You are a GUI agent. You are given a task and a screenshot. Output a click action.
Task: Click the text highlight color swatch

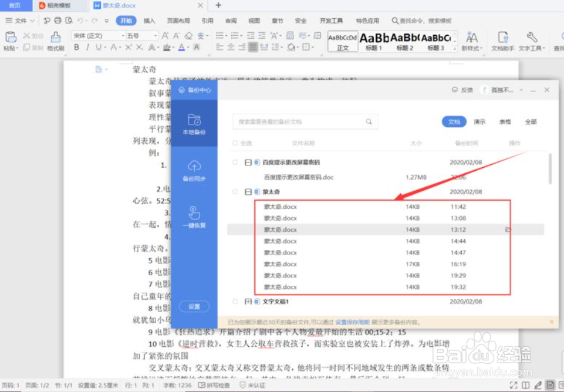pos(167,47)
